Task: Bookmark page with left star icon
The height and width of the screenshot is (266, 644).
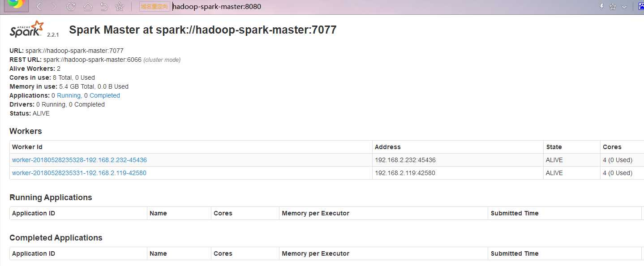Action: [120, 6]
